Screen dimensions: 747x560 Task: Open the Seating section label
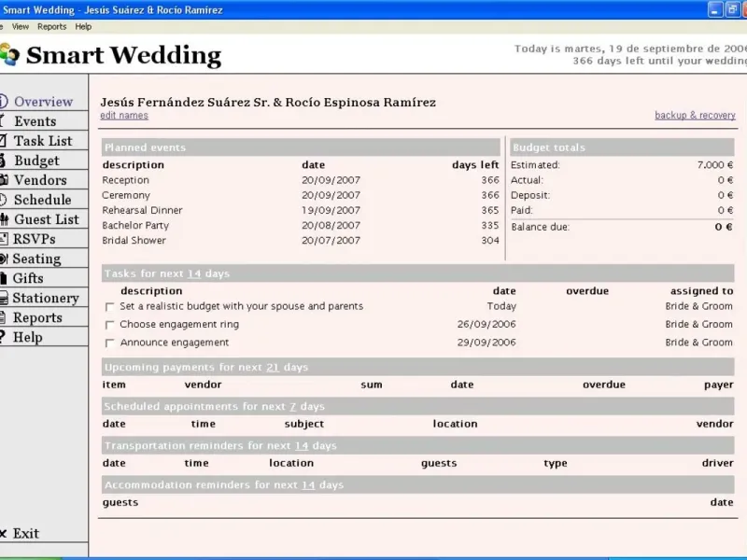(36, 259)
